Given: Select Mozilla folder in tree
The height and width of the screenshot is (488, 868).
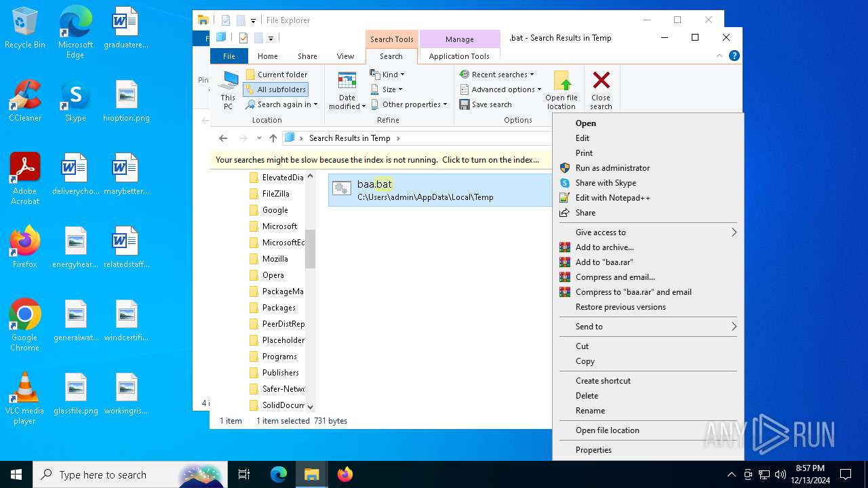Looking at the screenshot, I should pyautogui.click(x=275, y=259).
